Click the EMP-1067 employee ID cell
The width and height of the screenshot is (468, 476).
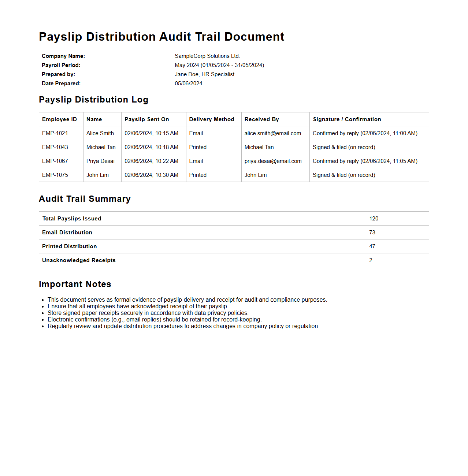click(x=55, y=161)
